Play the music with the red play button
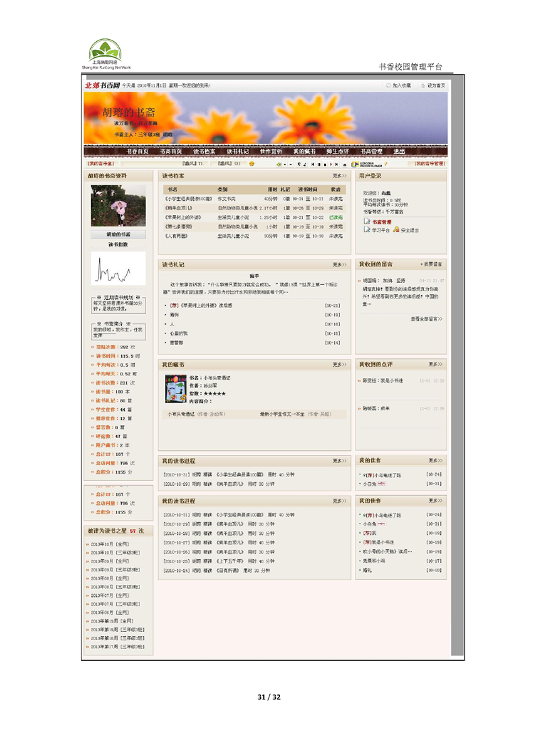The width and height of the screenshot is (534, 756). coord(331,164)
